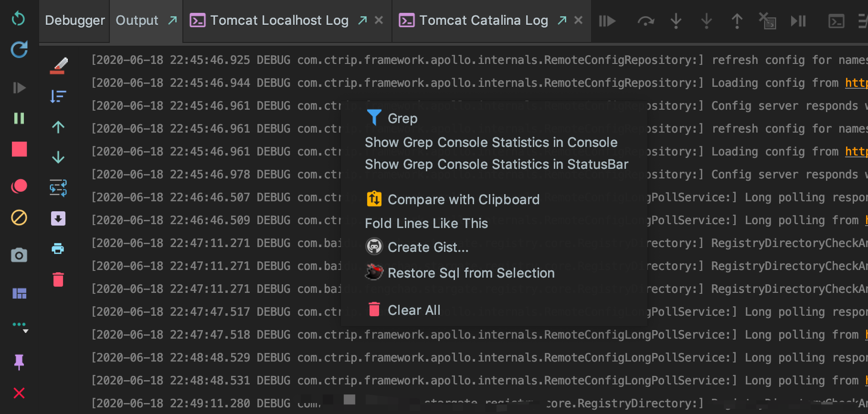Click the 22:48:48.531 Long polling from log line

479,381
